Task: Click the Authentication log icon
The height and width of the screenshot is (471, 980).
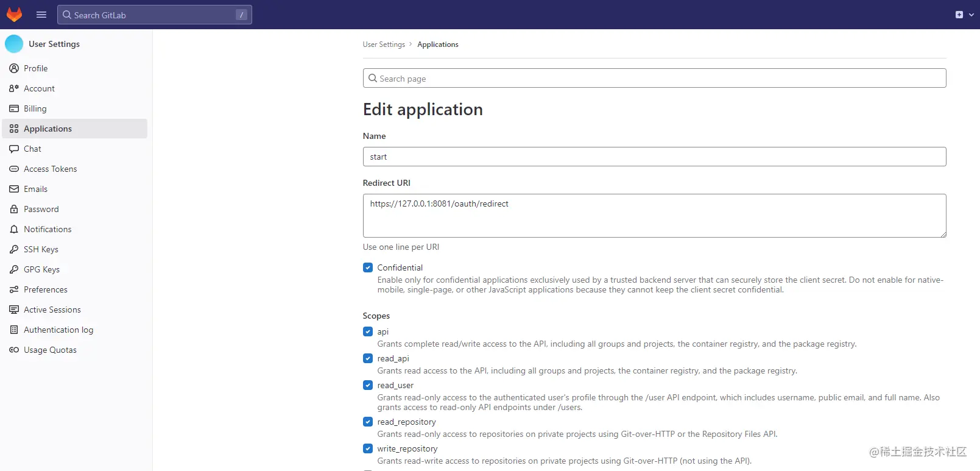Action: tap(14, 330)
